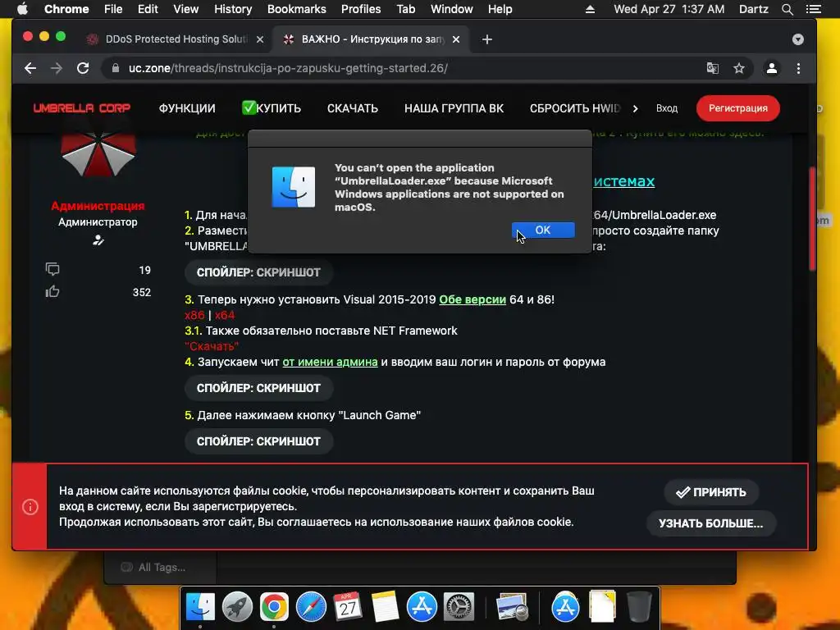This screenshot has width=840, height=630.
Task: Click СБРОСИТЬ HWID nav item
Action: click(575, 108)
